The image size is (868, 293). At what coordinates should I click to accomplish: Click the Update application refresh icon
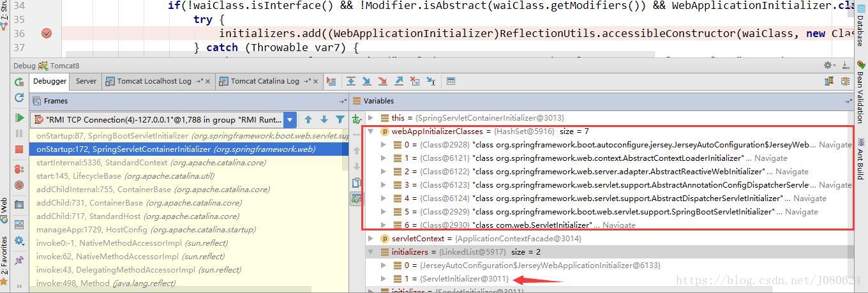coord(19,98)
